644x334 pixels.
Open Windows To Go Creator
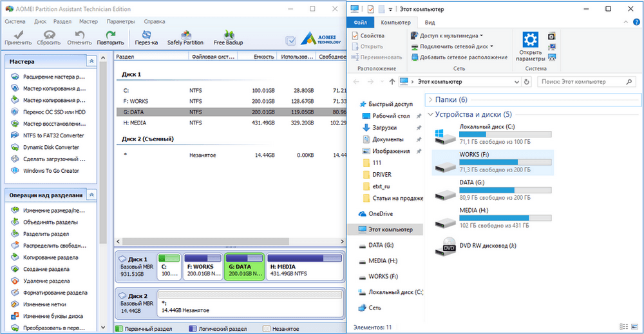(x=51, y=171)
